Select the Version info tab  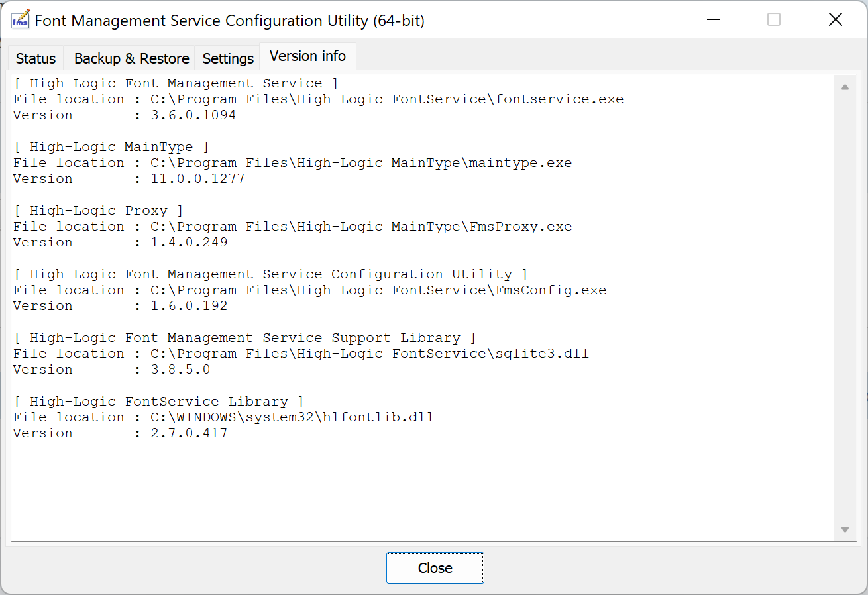coord(307,56)
